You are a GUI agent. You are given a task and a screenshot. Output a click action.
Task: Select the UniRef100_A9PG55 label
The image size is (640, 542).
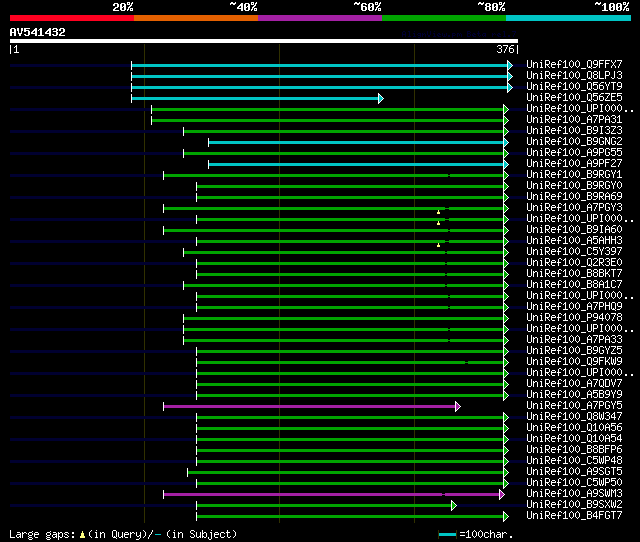point(574,153)
